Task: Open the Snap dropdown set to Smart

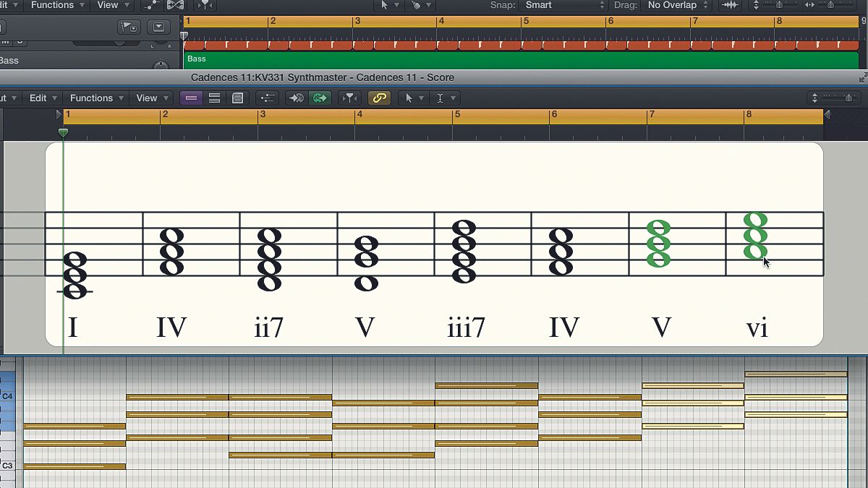Action: [x=563, y=5]
